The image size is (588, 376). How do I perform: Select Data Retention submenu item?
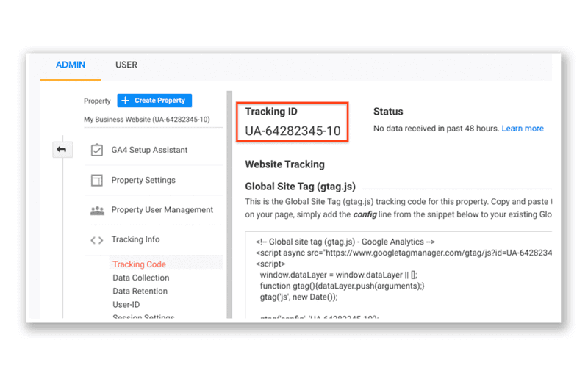coord(140,291)
